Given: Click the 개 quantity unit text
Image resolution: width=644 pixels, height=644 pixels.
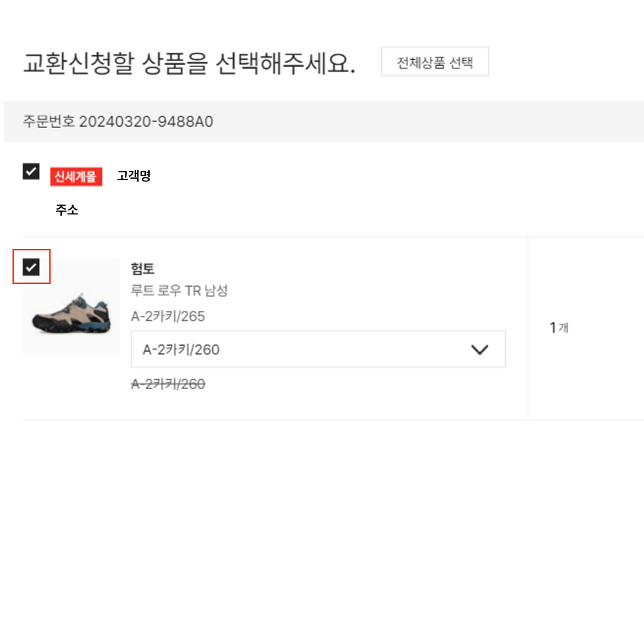Looking at the screenshot, I should [564, 328].
